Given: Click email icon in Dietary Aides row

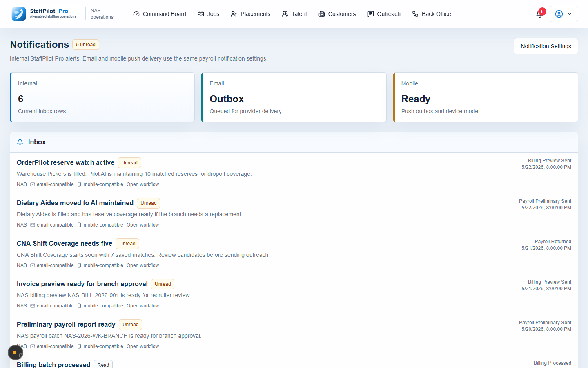Looking at the screenshot, I should click(x=33, y=225).
